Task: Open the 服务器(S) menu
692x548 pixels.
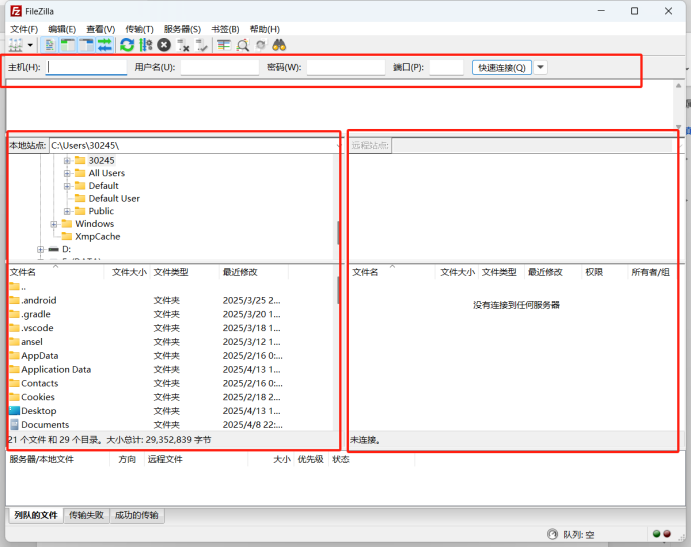Action: [x=182, y=29]
